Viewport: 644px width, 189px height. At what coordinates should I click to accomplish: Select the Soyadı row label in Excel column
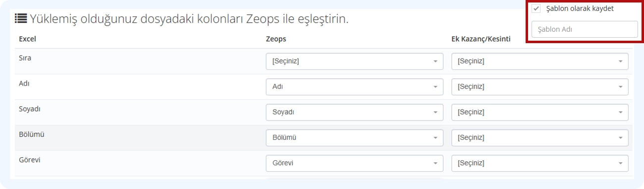point(29,109)
